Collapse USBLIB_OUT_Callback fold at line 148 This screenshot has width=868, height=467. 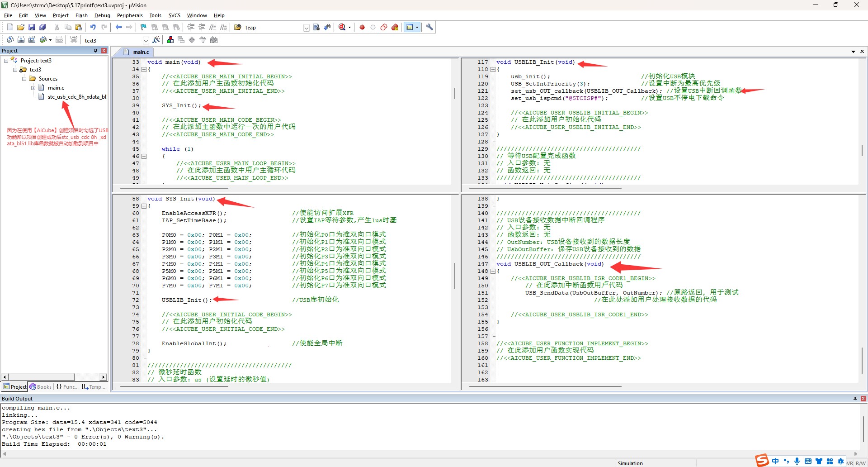click(493, 271)
